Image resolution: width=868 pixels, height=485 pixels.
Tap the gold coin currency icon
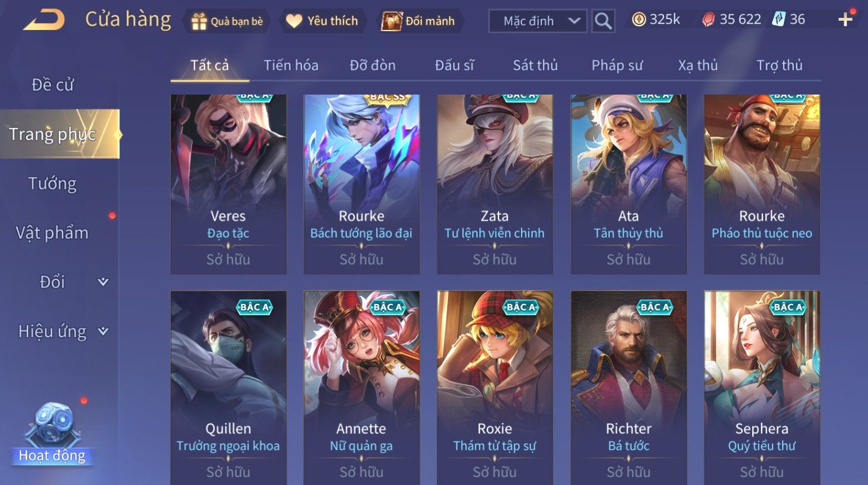point(639,20)
